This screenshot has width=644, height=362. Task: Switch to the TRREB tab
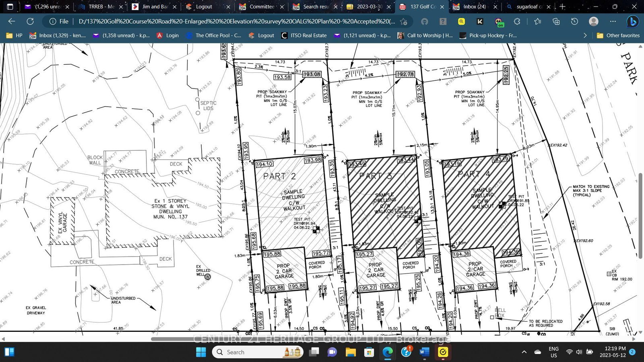[101, 6]
